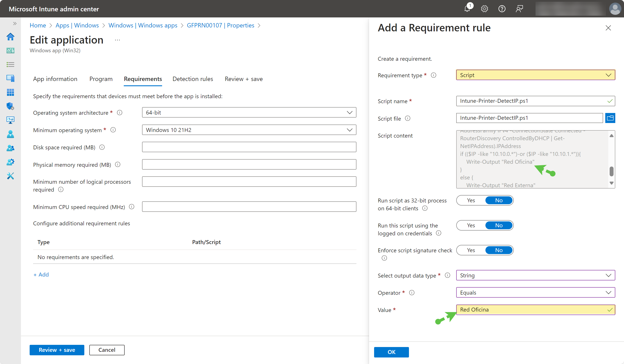Open Dashboard icon in sidebar

click(10, 51)
